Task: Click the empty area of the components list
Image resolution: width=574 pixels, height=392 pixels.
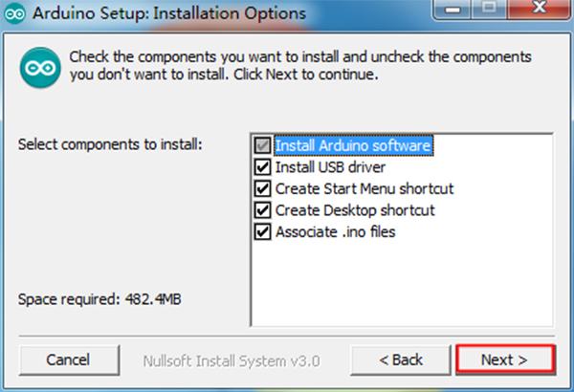Action: click(402, 282)
